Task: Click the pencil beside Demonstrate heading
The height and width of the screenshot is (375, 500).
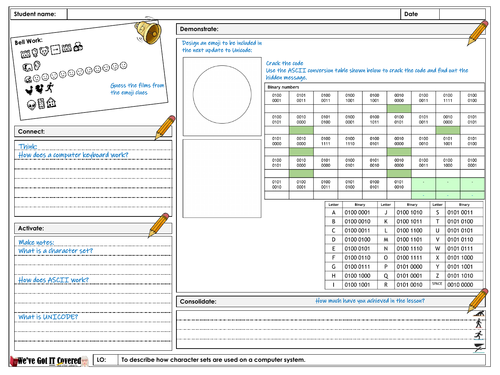Action: pos(478,33)
